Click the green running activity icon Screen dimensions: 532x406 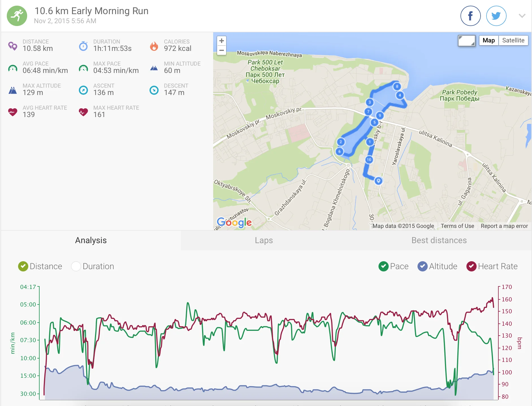[x=17, y=16]
